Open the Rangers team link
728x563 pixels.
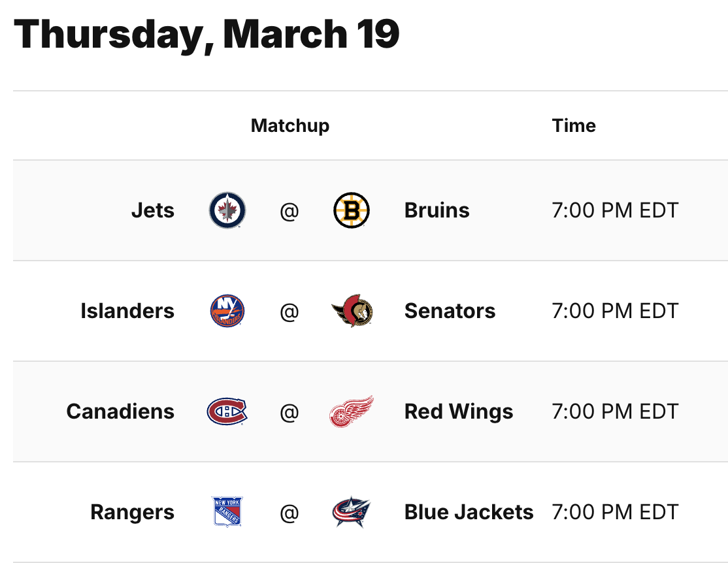133,512
